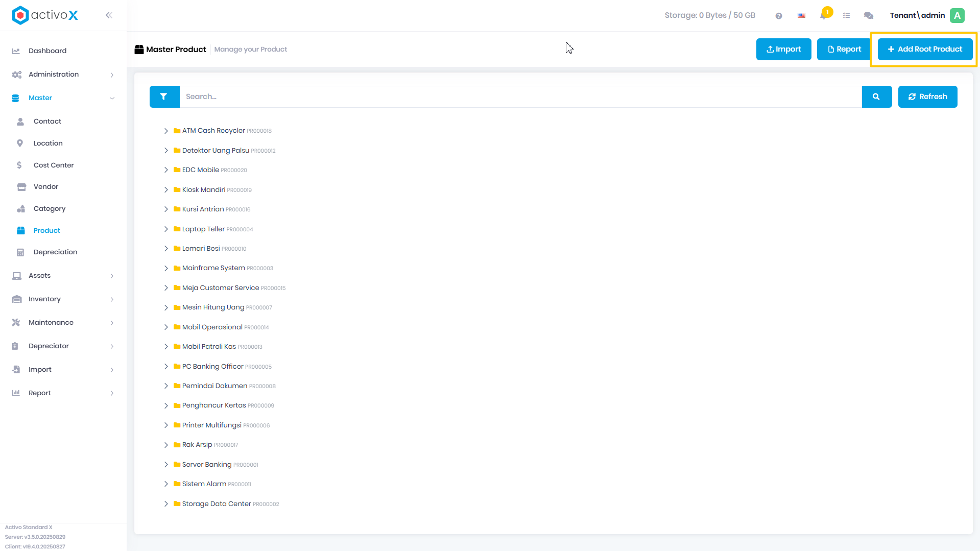Open the chat bubbles icon

click(x=868, y=16)
